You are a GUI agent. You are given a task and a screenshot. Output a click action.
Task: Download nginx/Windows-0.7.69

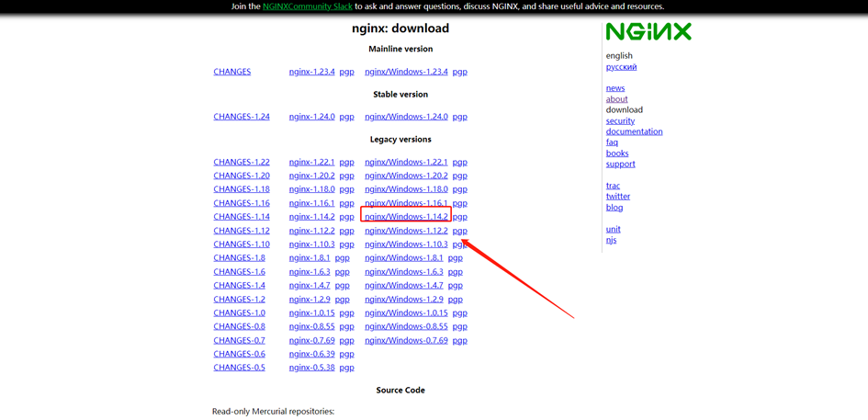(x=406, y=340)
